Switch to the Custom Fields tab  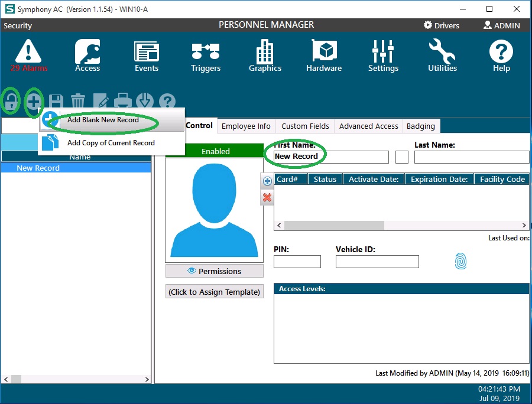point(305,126)
